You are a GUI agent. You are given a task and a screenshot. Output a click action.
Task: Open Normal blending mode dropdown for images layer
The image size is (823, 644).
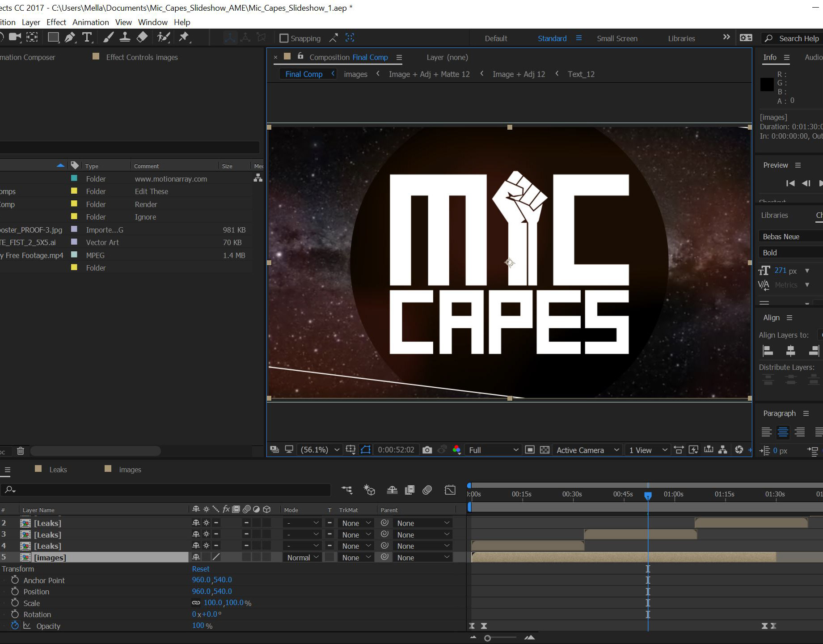303,558
